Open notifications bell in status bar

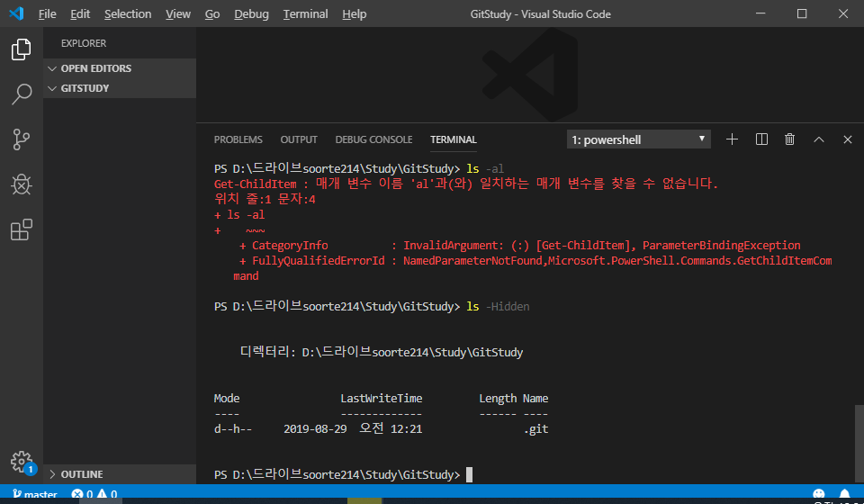click(845, 494)
